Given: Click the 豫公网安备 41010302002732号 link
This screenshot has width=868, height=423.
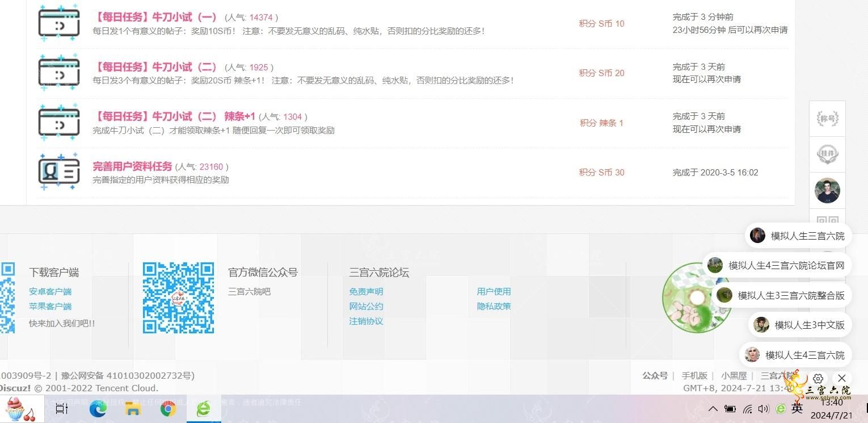Looking at the screenshot, I should [128, 375].
